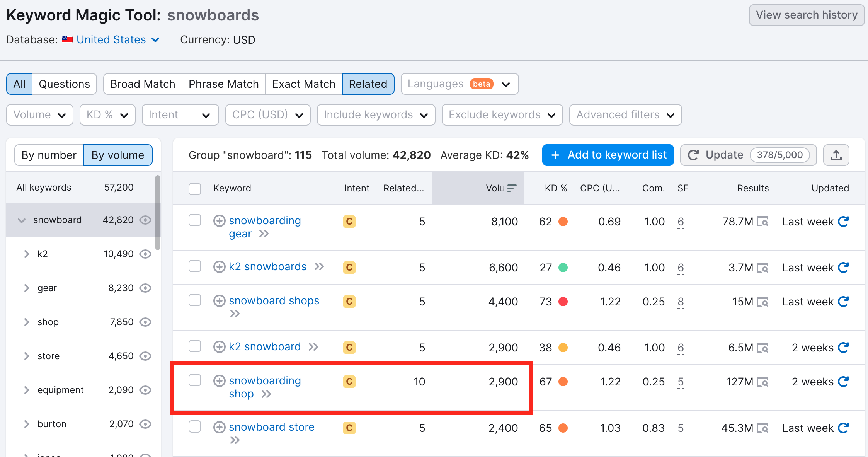
Task: Select the All tab
Action: tap(19, 84)
